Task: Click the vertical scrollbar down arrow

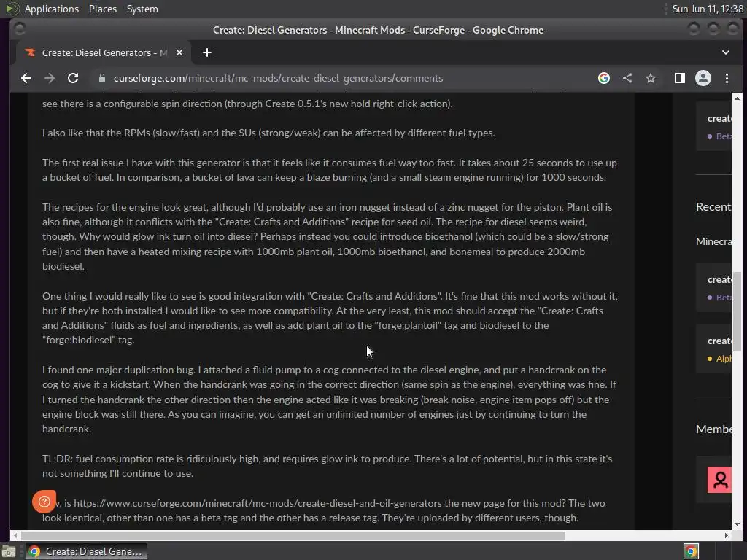Action: click(x=737, y=524)
